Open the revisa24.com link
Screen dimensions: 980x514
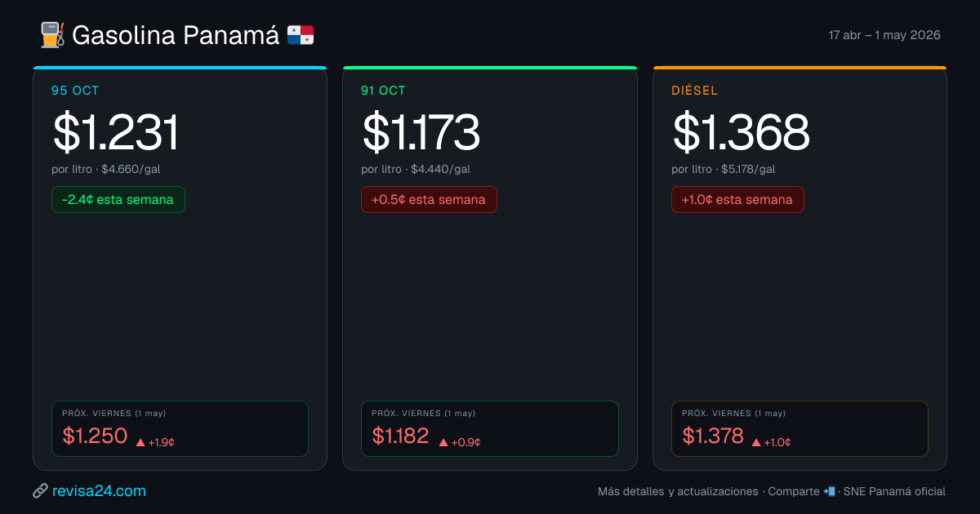coord(98,491)
